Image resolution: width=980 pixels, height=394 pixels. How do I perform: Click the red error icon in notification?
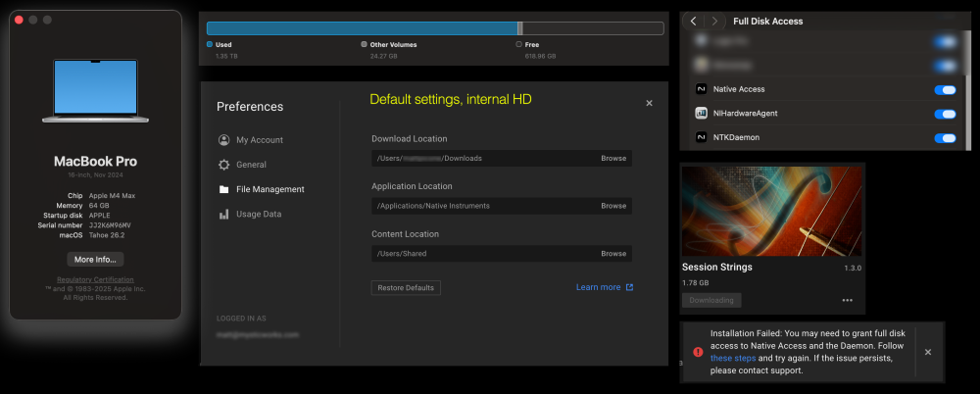point(698,352)
